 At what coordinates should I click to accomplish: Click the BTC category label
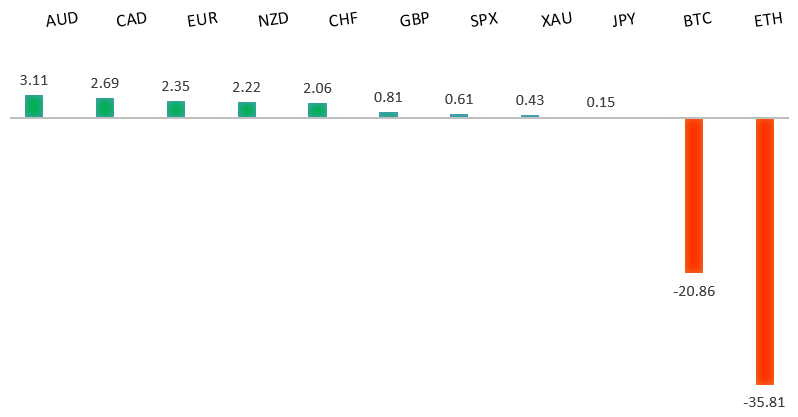pos(697,21)
